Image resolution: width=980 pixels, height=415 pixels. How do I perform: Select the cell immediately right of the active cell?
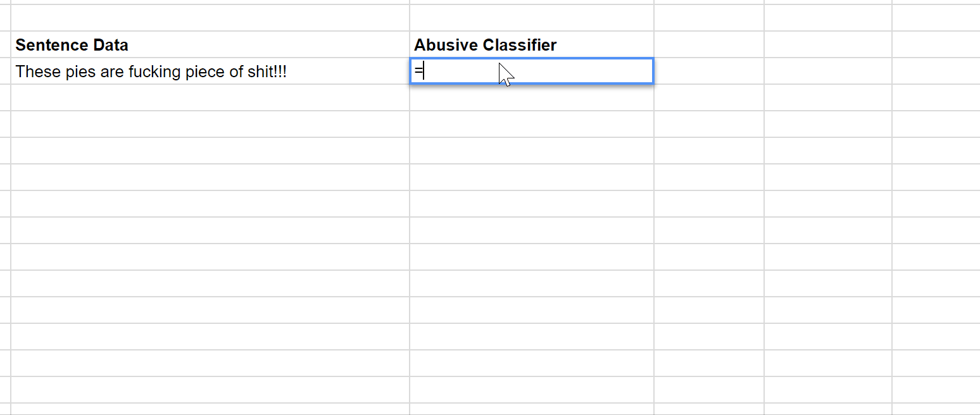click(x=708, y=71)
